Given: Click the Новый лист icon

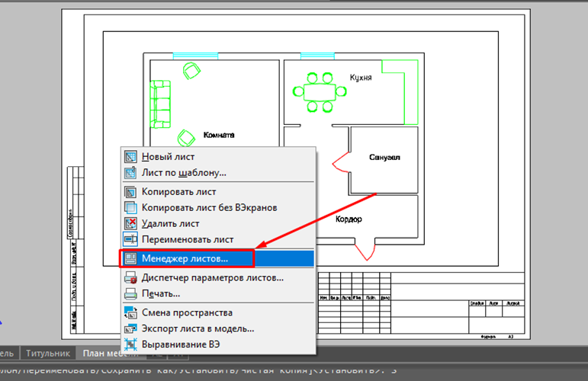Looking at the screenshot, I should click(130, 157).
